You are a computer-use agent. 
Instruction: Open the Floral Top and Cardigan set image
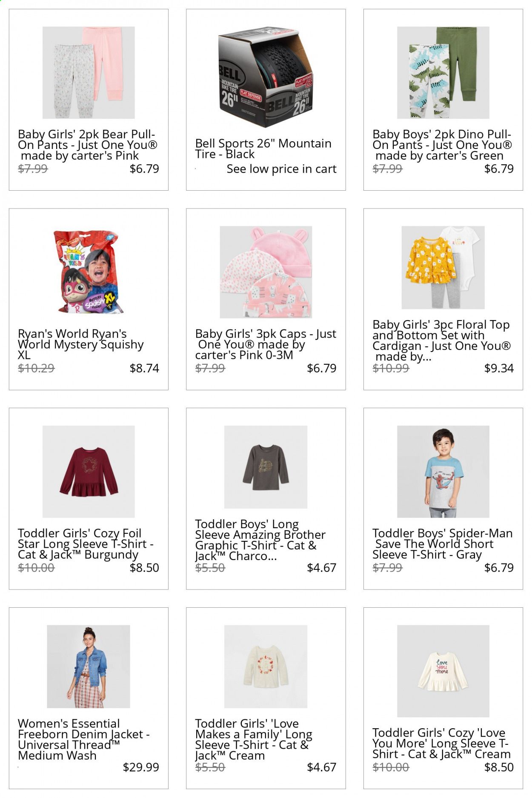click(443, 267)
